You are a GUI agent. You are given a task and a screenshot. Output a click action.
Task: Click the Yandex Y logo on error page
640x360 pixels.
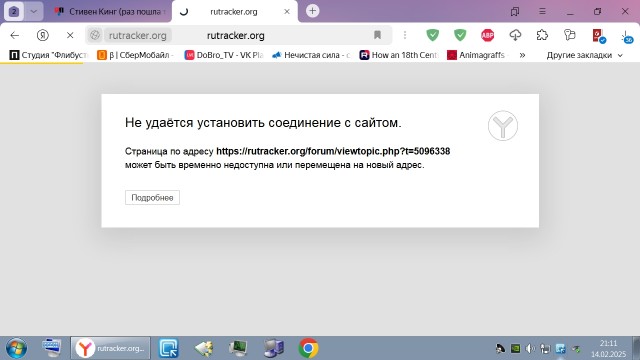point(503,126)
